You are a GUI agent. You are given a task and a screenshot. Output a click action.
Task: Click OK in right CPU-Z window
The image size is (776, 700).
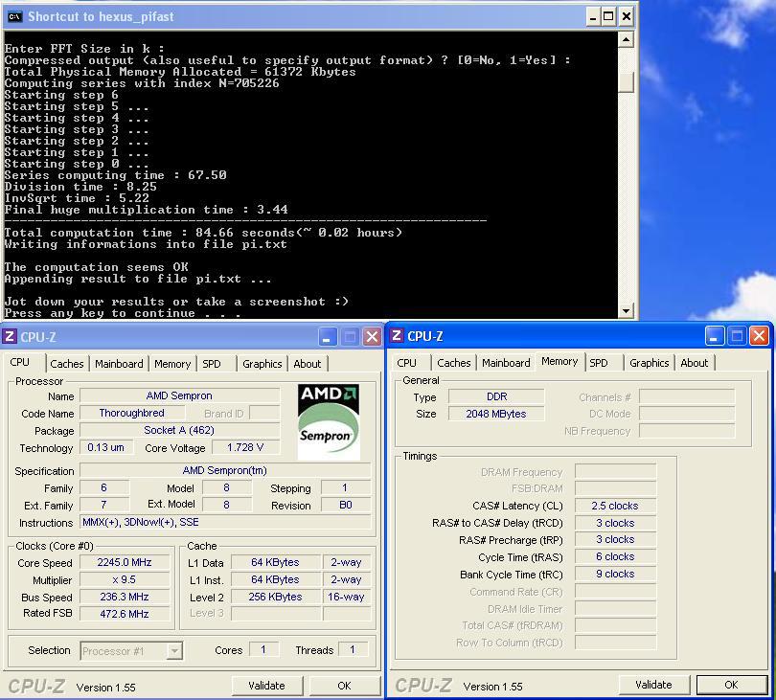click(x=732, y=685)
